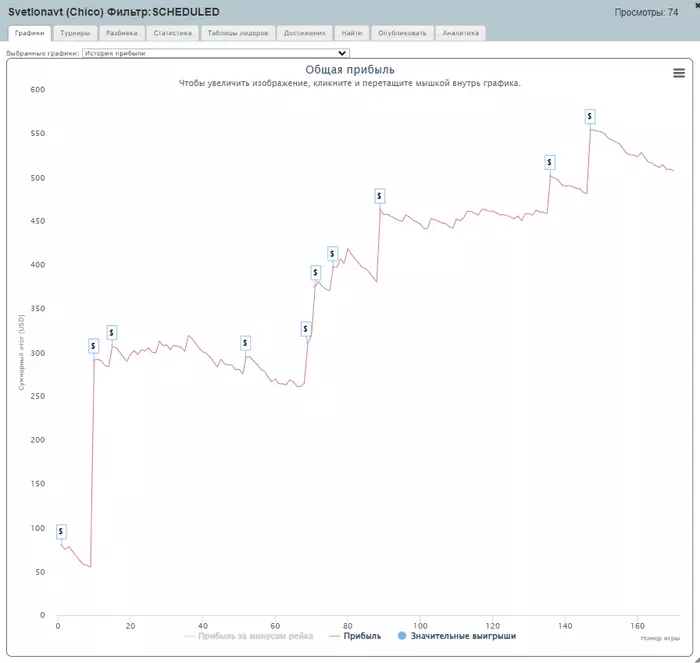Click the $ marker near game 136

click(550, 162)
